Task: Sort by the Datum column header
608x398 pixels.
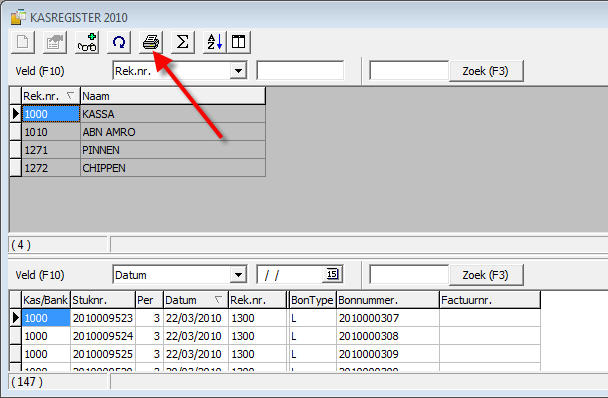Action: (x=196, y=300)
